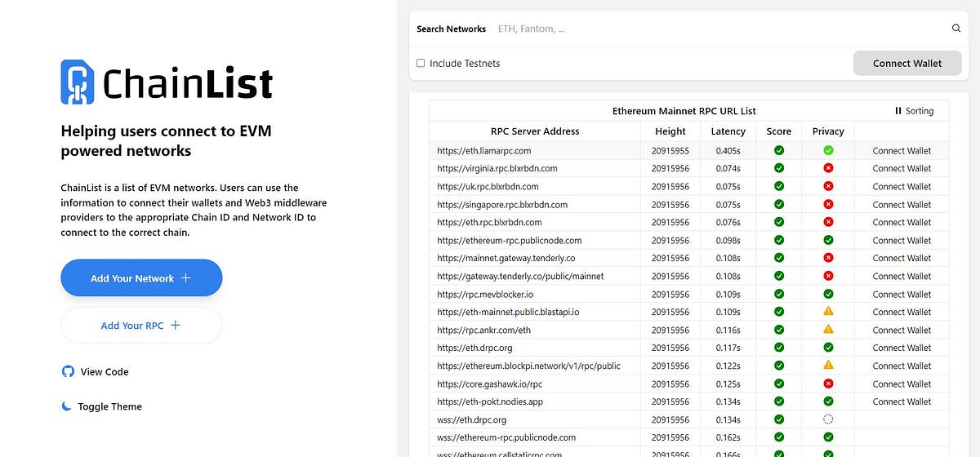Click privacy red cross for core.gashawk.io/rpc
The image size is (980, 457).
click(x=828, y=384)
